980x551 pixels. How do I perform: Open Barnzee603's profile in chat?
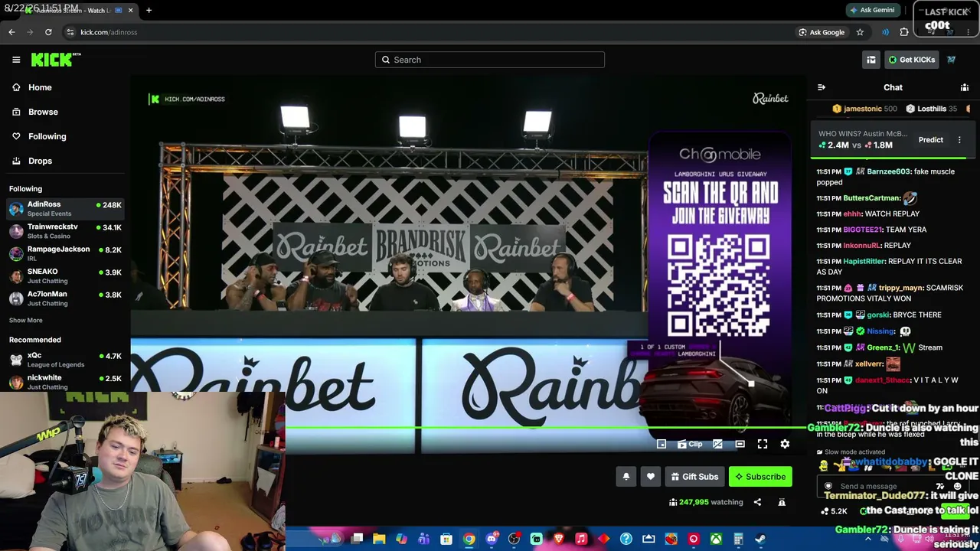888,171
